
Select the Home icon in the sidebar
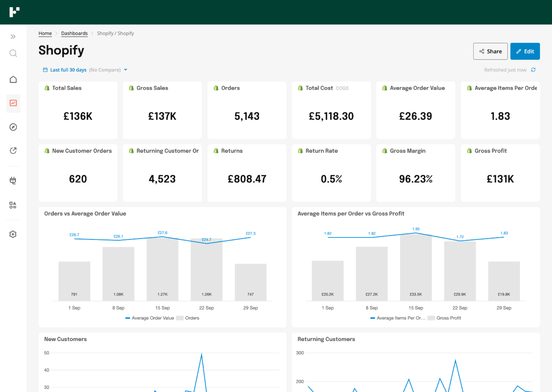click(13, 79)
